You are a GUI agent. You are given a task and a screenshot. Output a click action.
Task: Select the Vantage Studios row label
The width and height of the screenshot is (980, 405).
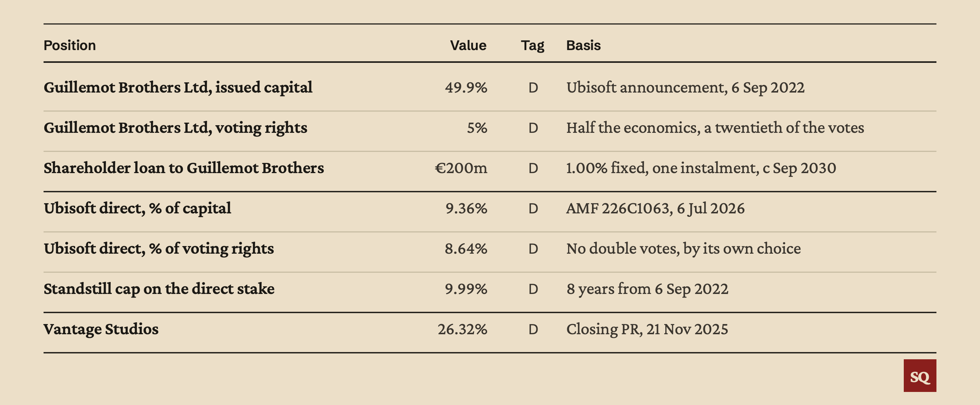point(101,329)
